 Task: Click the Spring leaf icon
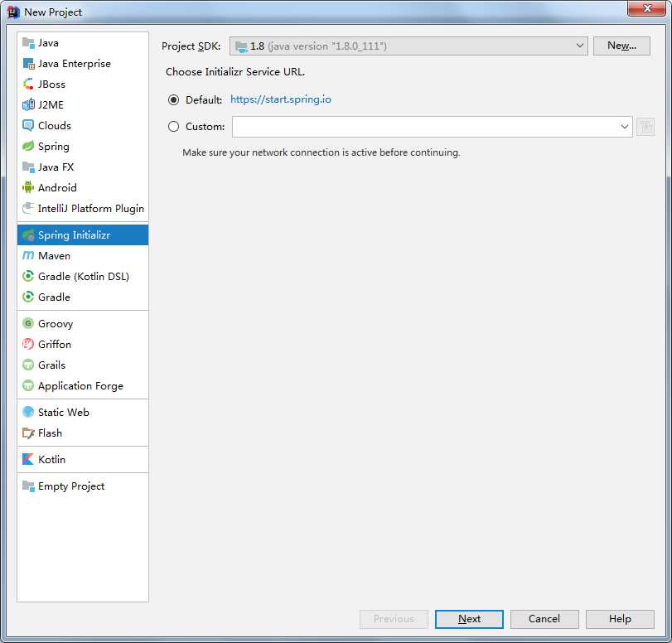pyautogui.click(x=28, y=146)
